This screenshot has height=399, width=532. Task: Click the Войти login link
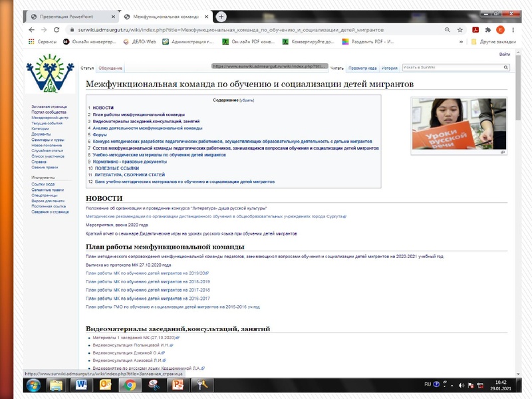(505, 55)
